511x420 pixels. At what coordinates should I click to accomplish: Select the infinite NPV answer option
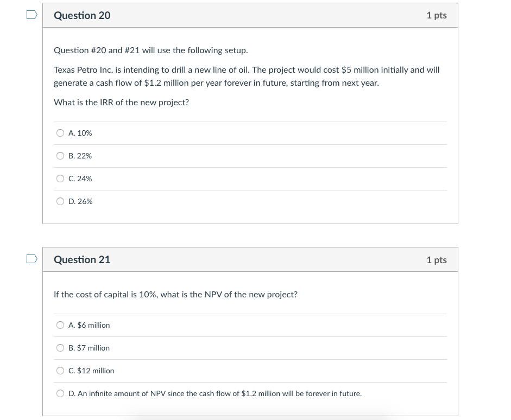(60, 393)
